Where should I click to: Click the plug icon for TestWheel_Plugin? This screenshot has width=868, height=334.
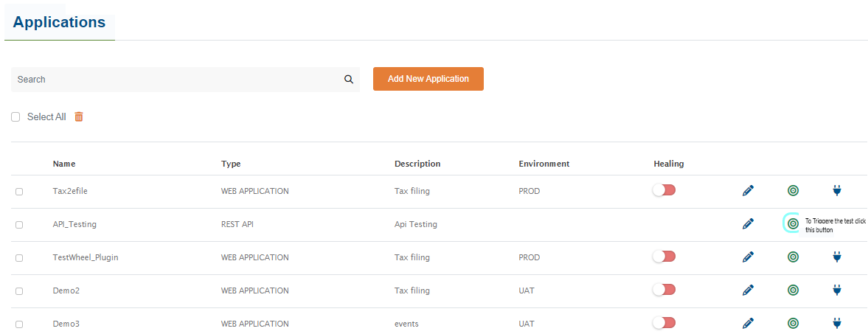tap(836, 257)
